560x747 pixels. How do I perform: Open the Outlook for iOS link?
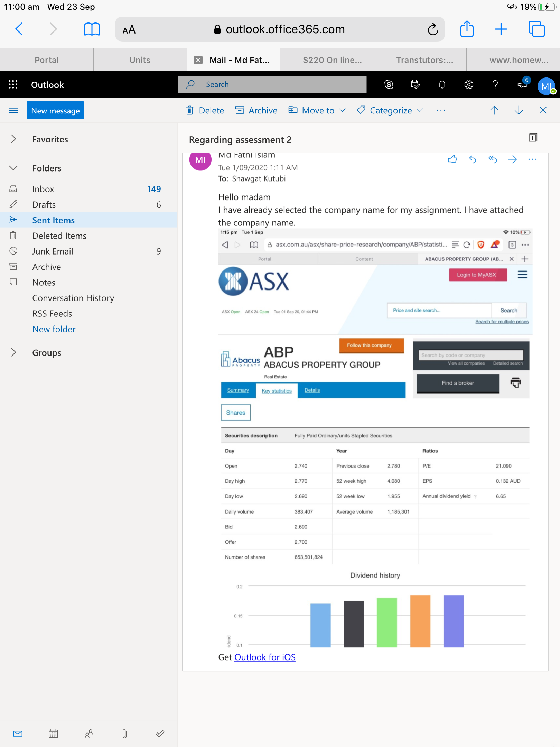[265, 657]
